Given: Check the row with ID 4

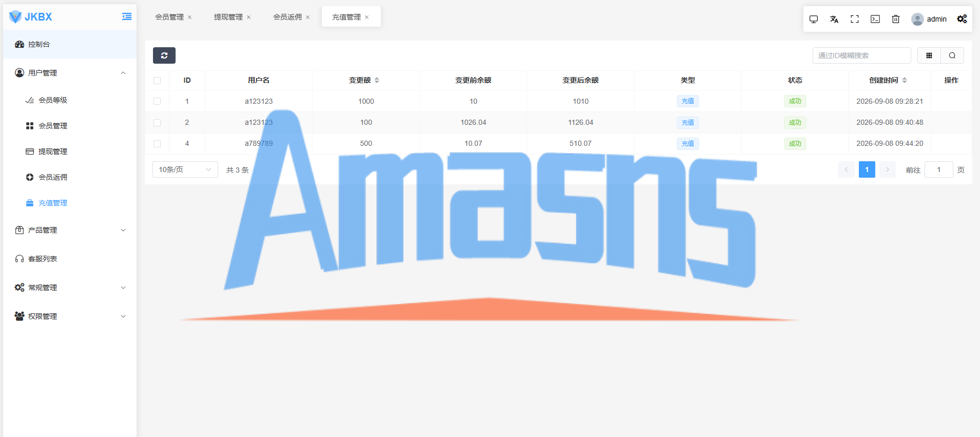Looking at the screenshot, I should click(x=157, y=144).
